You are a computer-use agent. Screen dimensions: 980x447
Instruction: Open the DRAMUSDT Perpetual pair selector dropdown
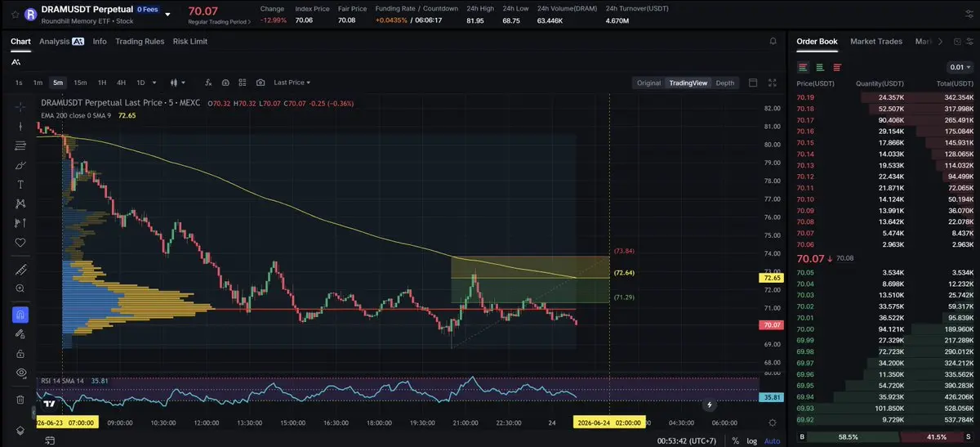[168, 14]
